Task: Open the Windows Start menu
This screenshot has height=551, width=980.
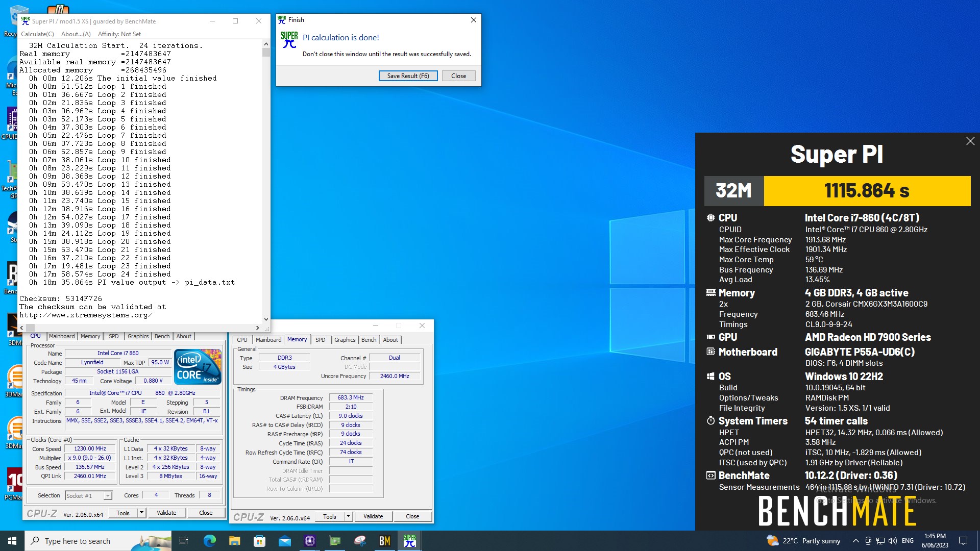Action: pos(12,541)
